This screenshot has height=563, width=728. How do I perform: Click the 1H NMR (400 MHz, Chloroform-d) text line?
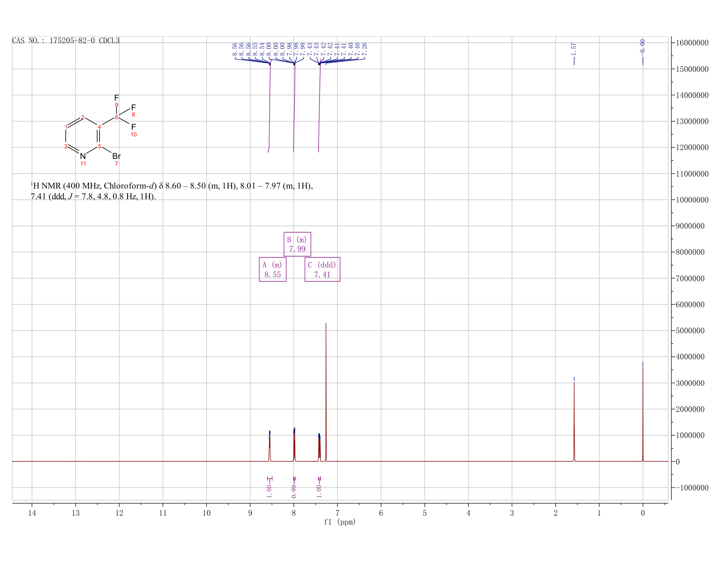tap(172, 186)
